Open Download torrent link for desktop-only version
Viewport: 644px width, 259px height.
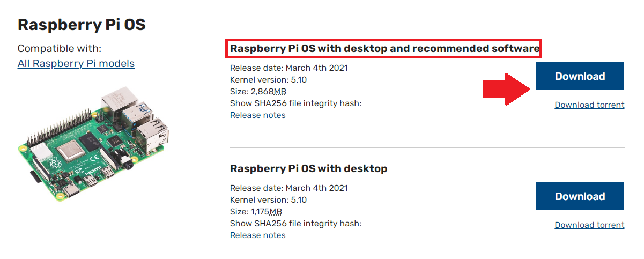(589, 225)
